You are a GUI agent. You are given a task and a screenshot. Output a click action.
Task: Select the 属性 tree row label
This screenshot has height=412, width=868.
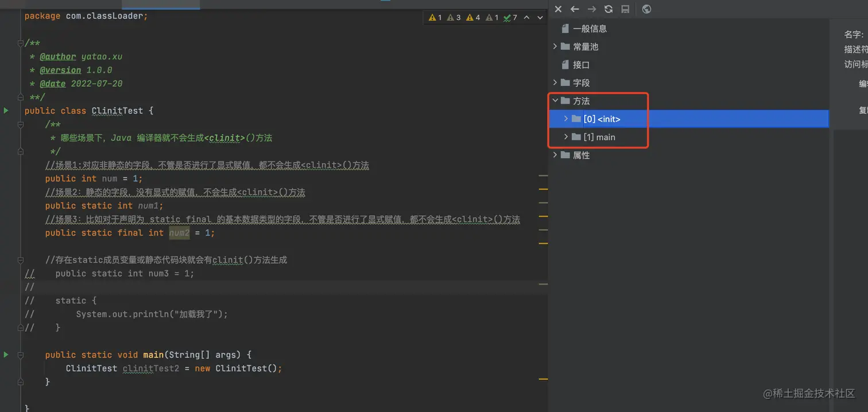click(x=582, y=155)
